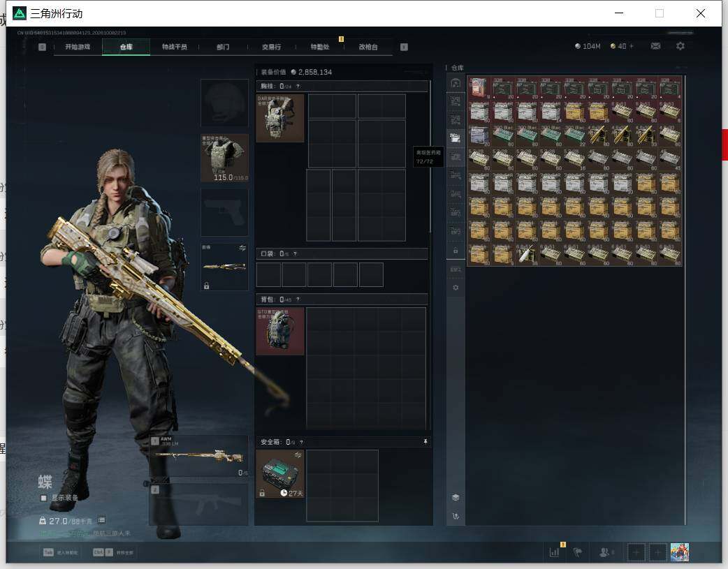Click the player avatar in bottom bar
This screenshot has width=728, height=569.
click(x=680, y=552)
